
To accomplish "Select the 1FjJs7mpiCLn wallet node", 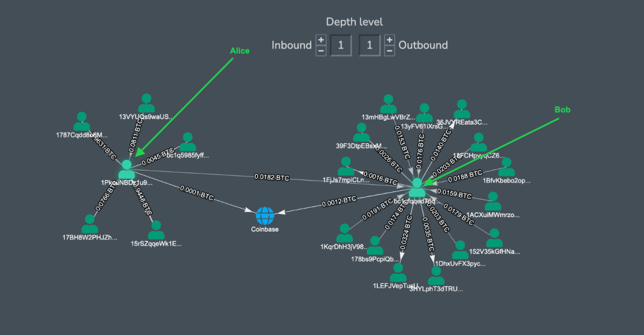I will pyautogui.click(x=346, y=166).
